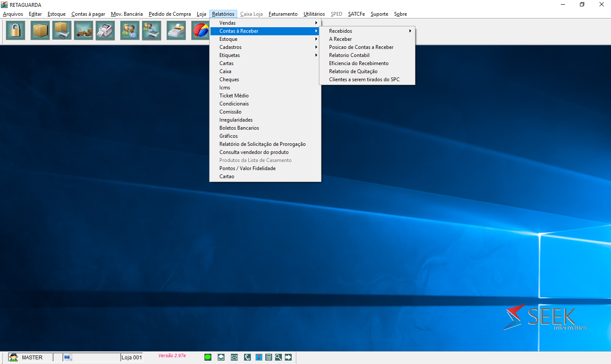The image size is (611, 364).
Task: Select Relatorio de Quitação menu item
Action: (x=353, y=71)
